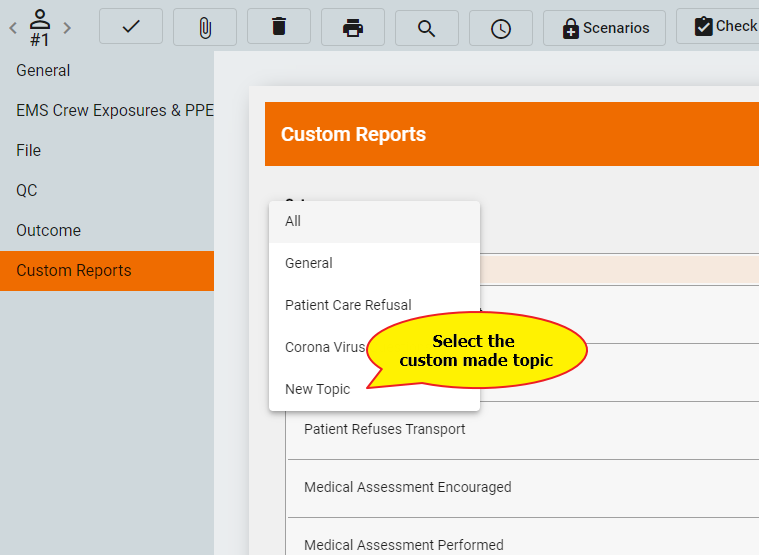The image size is (759, 555).
Task: Go to previous patient with left chevron
Action: (13, 28)
